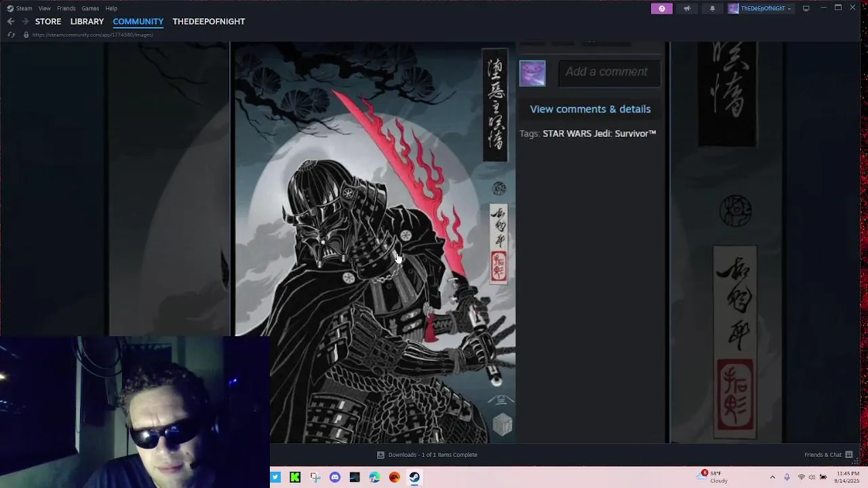Viewport: 868px width, 488px height.
Task: Open the EA app from the taskbar
Action: click(395, 477)
